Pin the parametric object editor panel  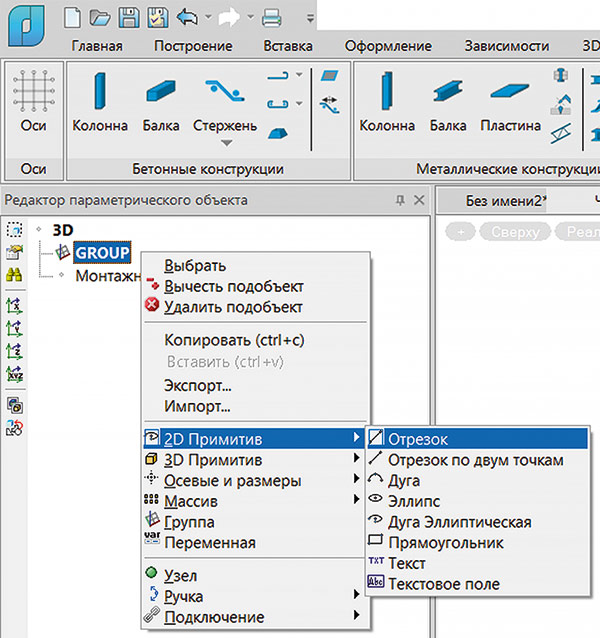[x=400, y=200]
